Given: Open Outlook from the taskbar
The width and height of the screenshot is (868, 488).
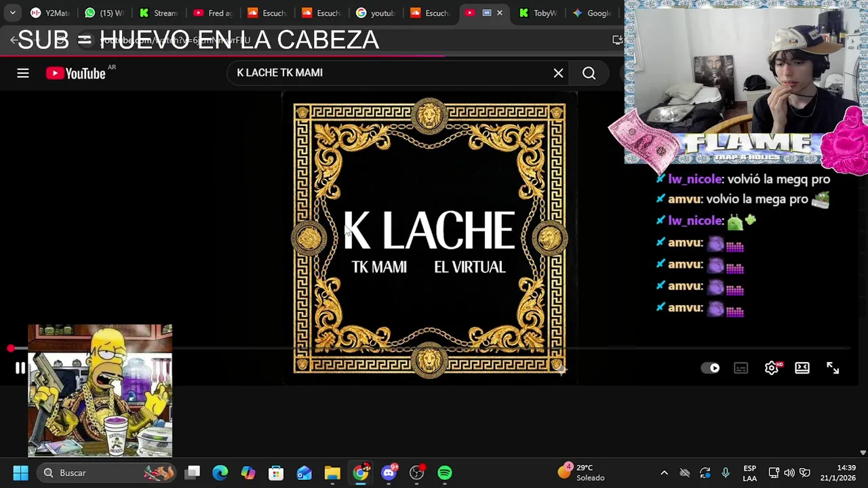Looking at the screenshot, I should pyautogui.click(x=304, y=472).
